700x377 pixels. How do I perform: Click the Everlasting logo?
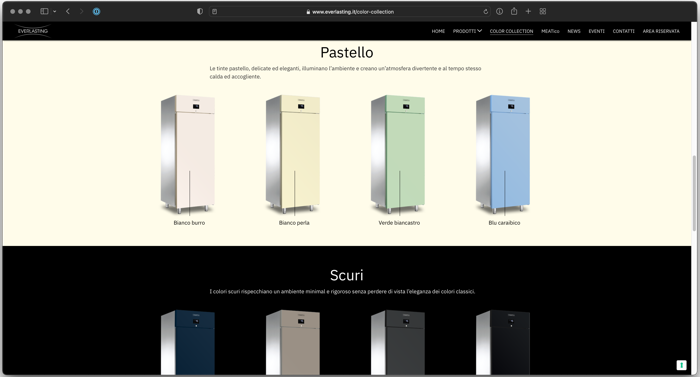33,31
